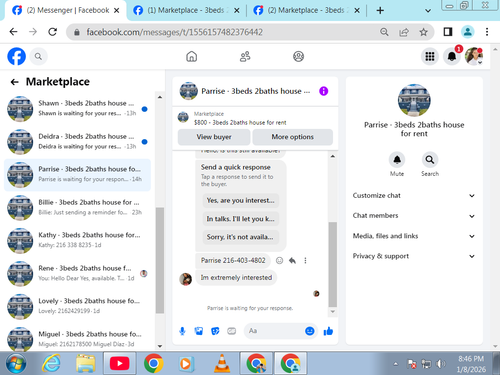Open the Shawn conversation
This screenshot has width=500, height=375.
click(x=77, y=109)
